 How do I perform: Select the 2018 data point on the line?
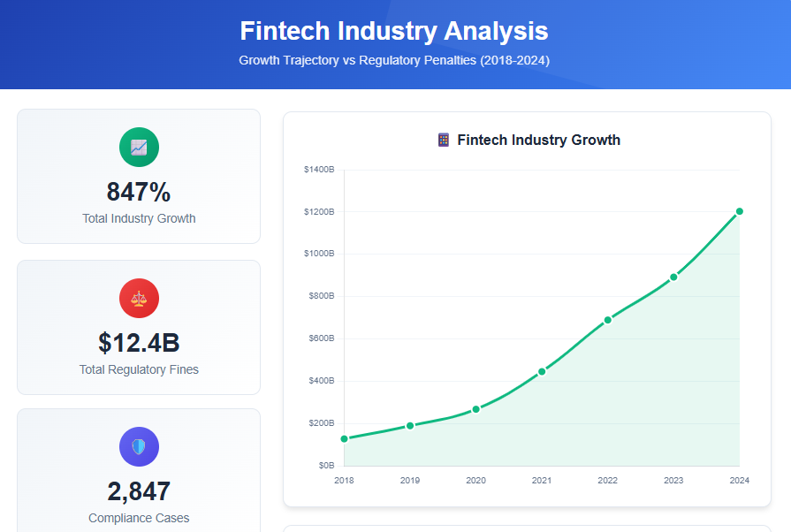[x=344, y=437]
